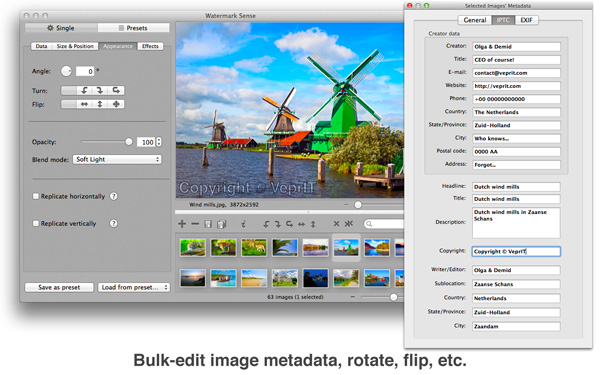Click toolbar flip vertical icon above thumbnails
Image resolution: width=600 pixels, height=375 pixels.
[x=313, y=224]
